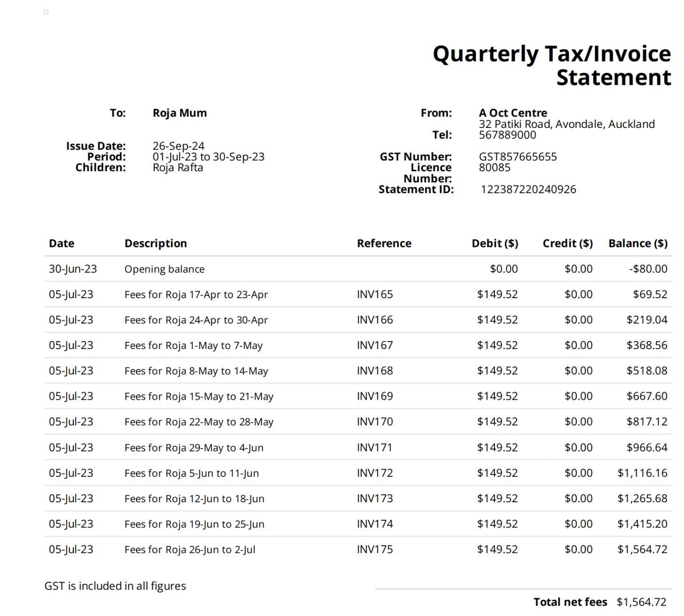Click reference INV174
This screenshot has width=684, height=616.
(375, 523)
